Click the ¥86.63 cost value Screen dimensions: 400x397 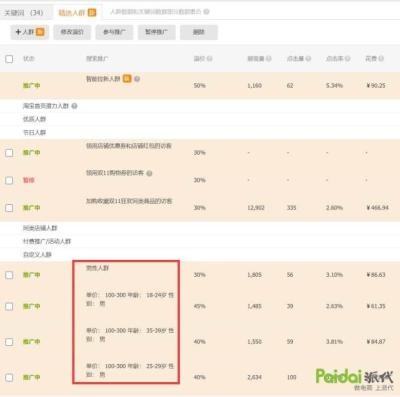376,275
